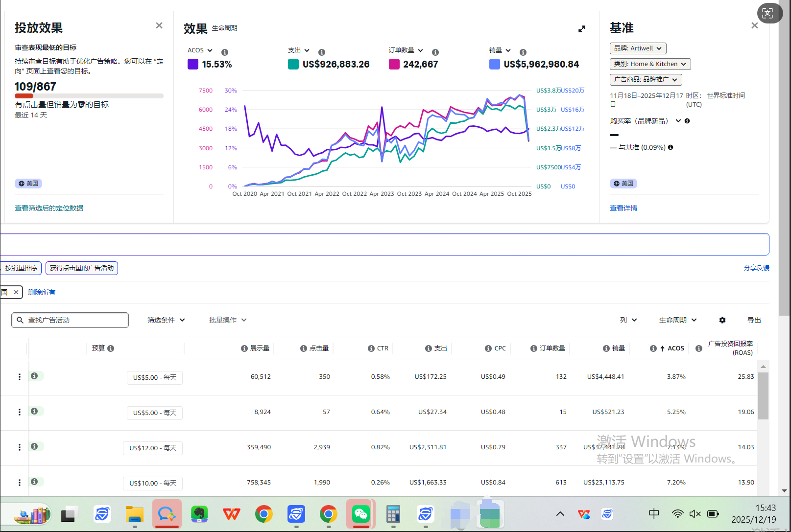Open 销量 metric info icon in chart
This screenshot has width=791, height=532.
(x=523, y=52)
